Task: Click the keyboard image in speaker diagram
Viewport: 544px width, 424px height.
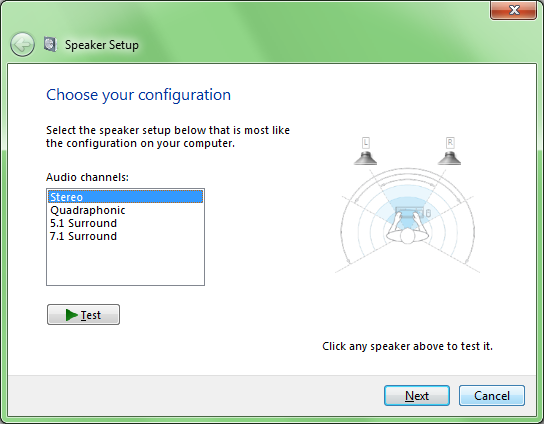Action: [x=409, y=212]
